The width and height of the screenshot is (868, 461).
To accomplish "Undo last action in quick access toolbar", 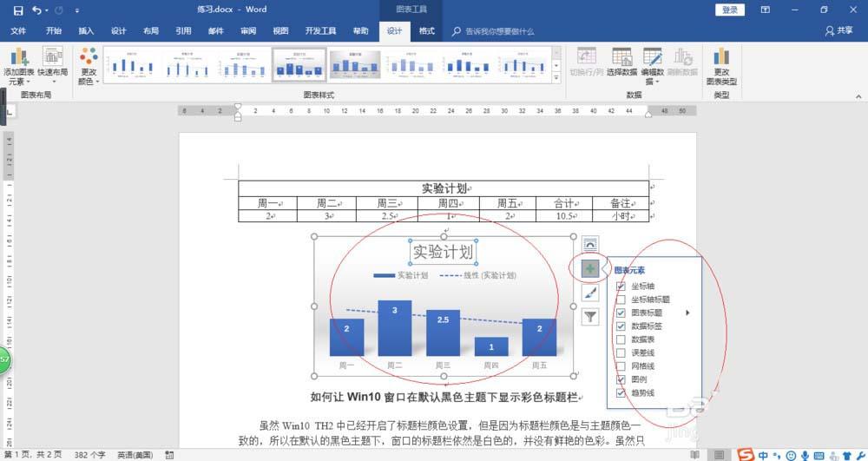I will [x=36, y=10].
